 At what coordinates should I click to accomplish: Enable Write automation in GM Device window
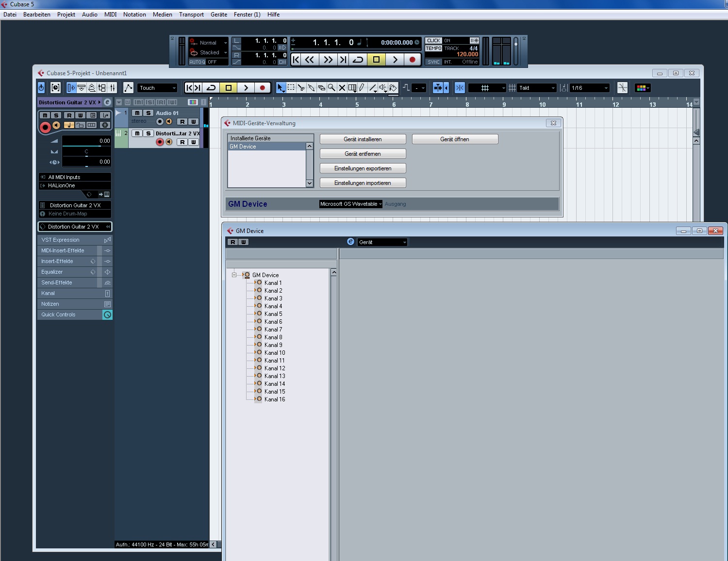point(244,242)
